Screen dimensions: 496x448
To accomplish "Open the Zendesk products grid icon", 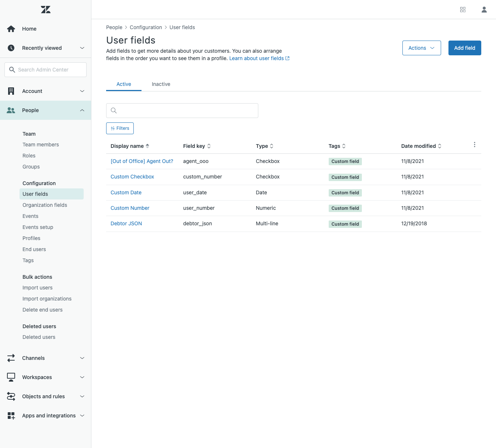I will (463, 10).
